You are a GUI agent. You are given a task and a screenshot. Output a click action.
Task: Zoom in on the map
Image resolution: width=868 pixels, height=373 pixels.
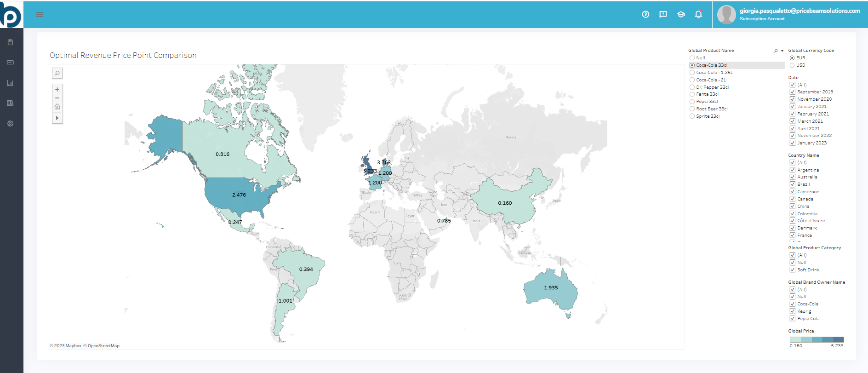pyautogui.click(x=57, y=89)
